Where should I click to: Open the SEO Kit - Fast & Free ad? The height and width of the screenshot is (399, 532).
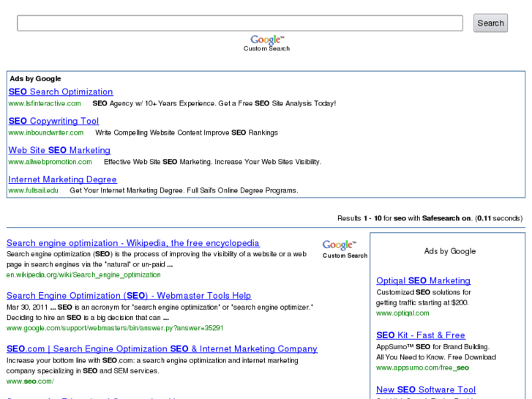click(421, 335)
